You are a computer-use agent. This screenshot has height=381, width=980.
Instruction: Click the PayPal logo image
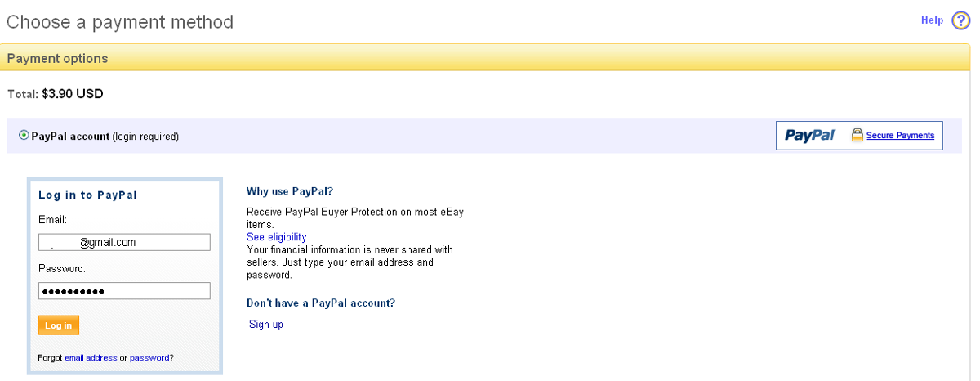tap(809, 136)
